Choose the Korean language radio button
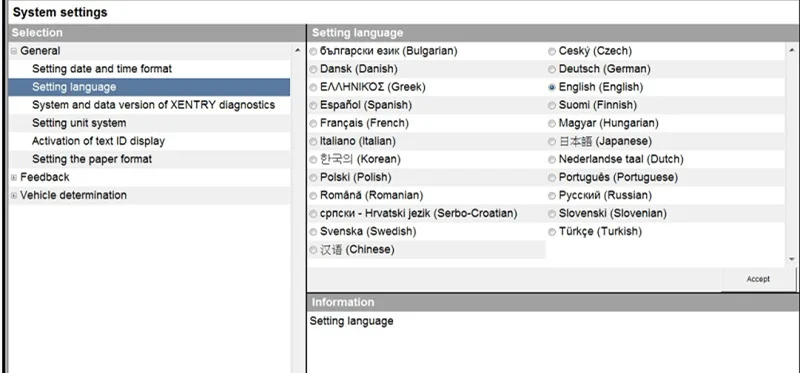The width and height of the screenshot is (800, 373). (x=313, y=160)
